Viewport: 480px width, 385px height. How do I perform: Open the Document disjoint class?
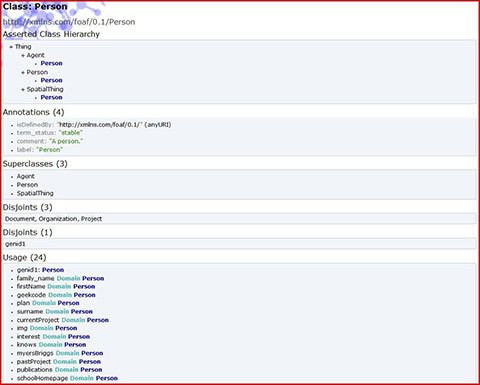pyautogui.click(x=20, y=219)
